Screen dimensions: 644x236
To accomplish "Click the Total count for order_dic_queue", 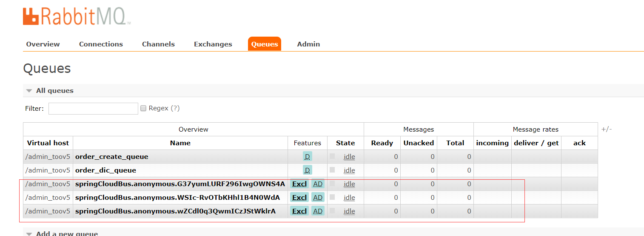I will pyautogui.click(x=469, y=170).
